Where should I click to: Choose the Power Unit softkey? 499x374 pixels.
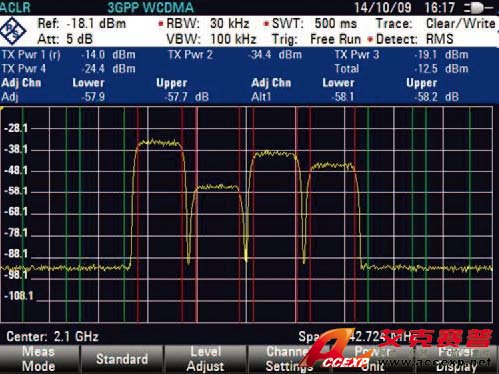pos(372,359)
